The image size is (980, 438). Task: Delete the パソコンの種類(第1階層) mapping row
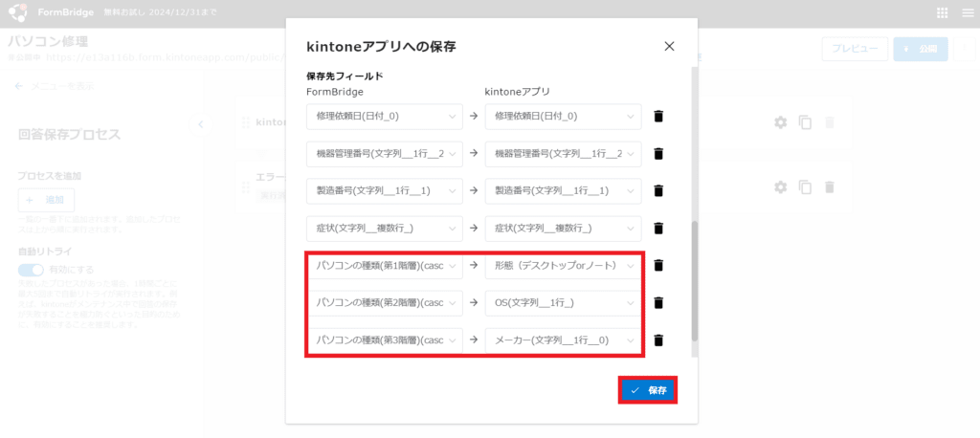(x=658, y=265)
